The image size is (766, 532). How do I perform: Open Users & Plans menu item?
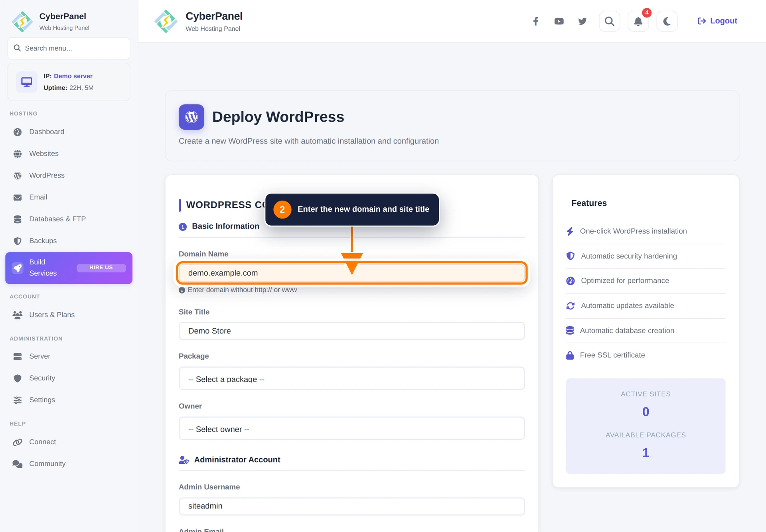(x=69, y=315)
